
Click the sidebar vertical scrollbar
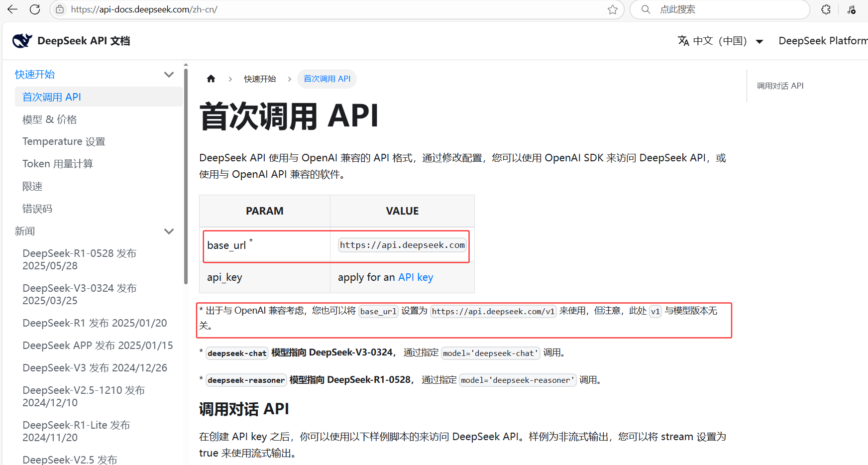click(x=186, y=174)
